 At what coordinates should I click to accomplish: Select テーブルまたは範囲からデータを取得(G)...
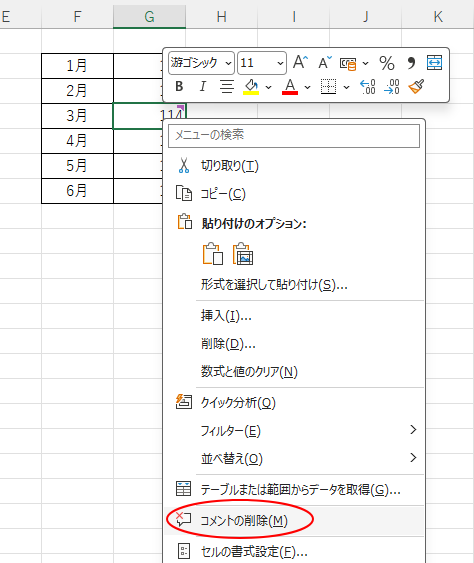coord(294,489)
